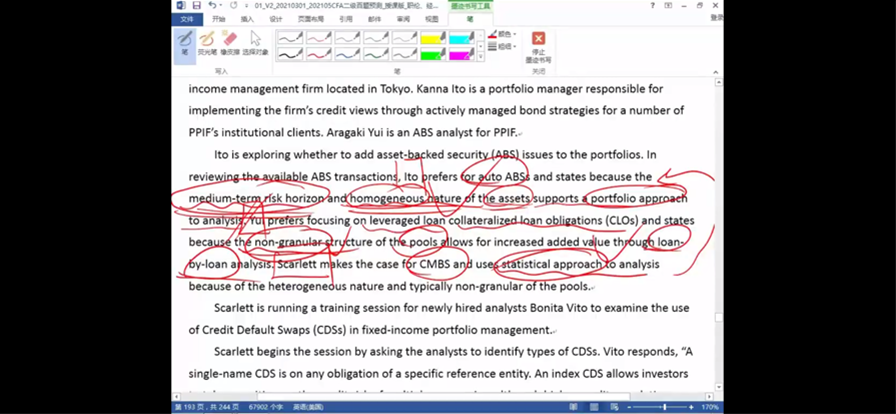The height and width of the screenshot is (414, 896).
Task: Switch to Web Layout view in status bar
Action: (614, 407)
